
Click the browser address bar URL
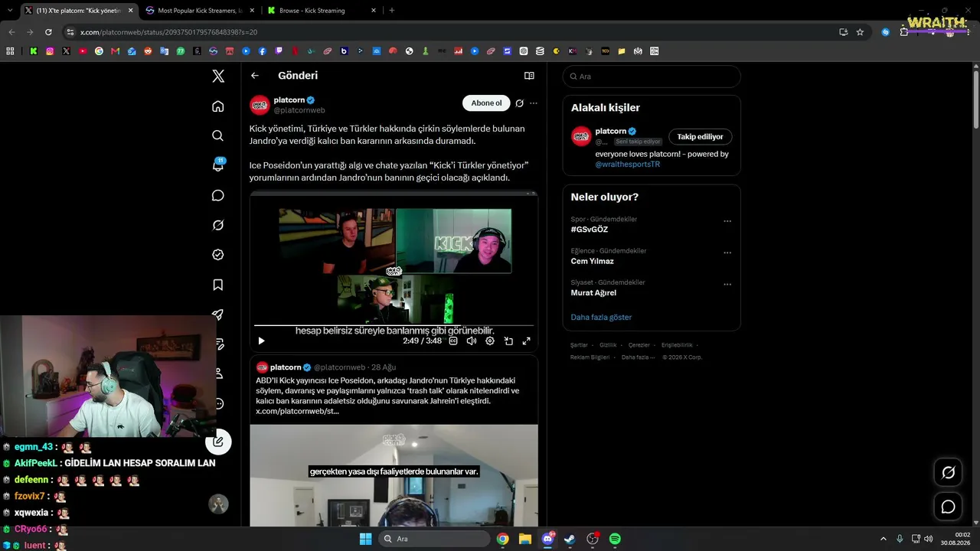168,32
